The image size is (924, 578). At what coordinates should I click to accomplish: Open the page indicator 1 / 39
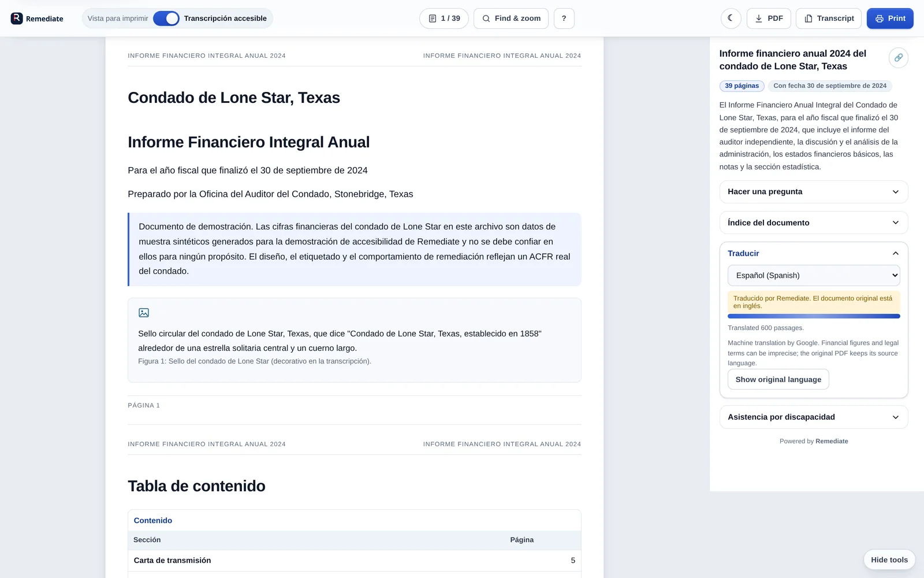point(444,18)
